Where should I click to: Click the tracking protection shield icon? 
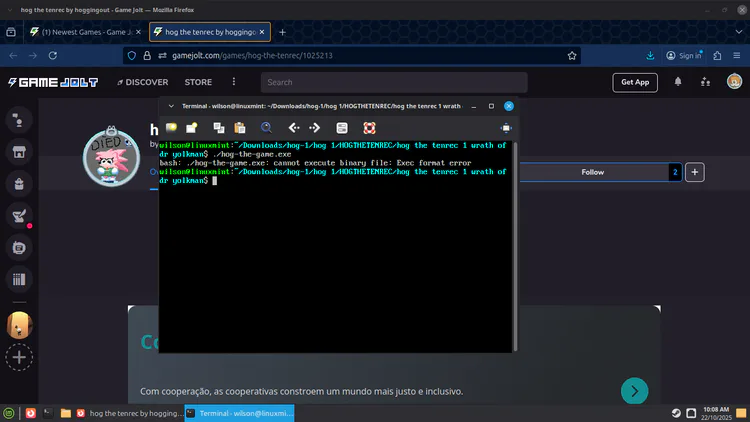pos(132,56)
